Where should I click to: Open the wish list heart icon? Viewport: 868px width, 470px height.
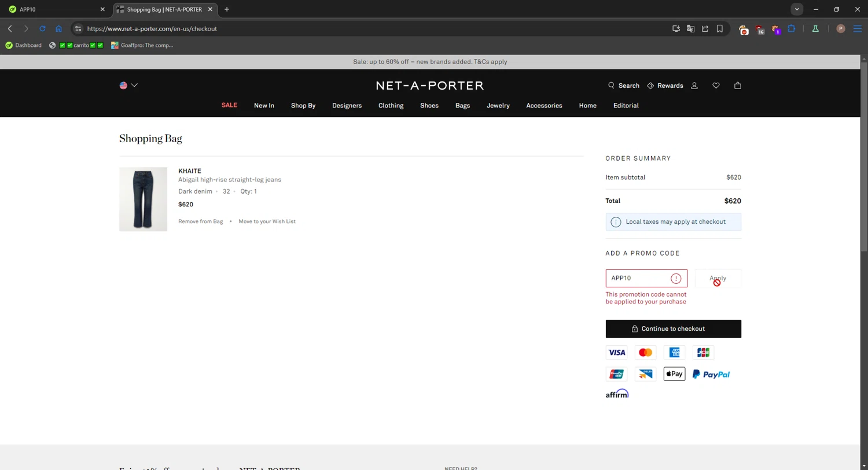tap(716, 86)
